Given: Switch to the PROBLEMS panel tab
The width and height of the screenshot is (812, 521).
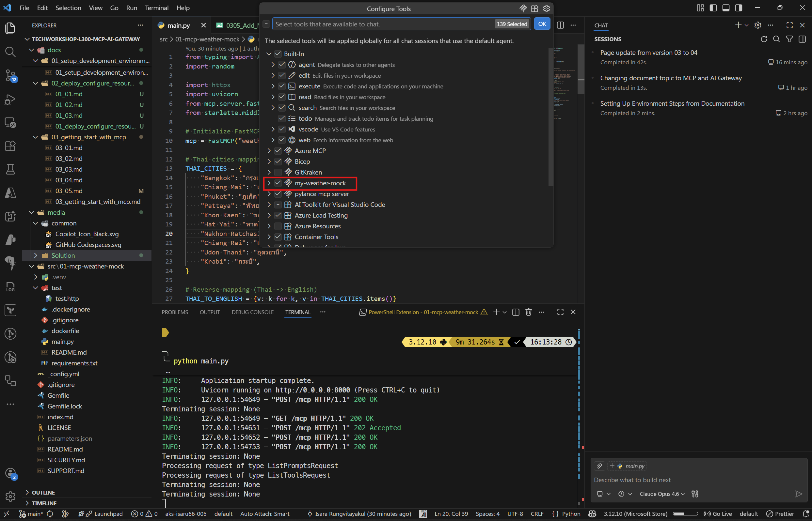Looking at the screenshot, I should tap(175, 312).
